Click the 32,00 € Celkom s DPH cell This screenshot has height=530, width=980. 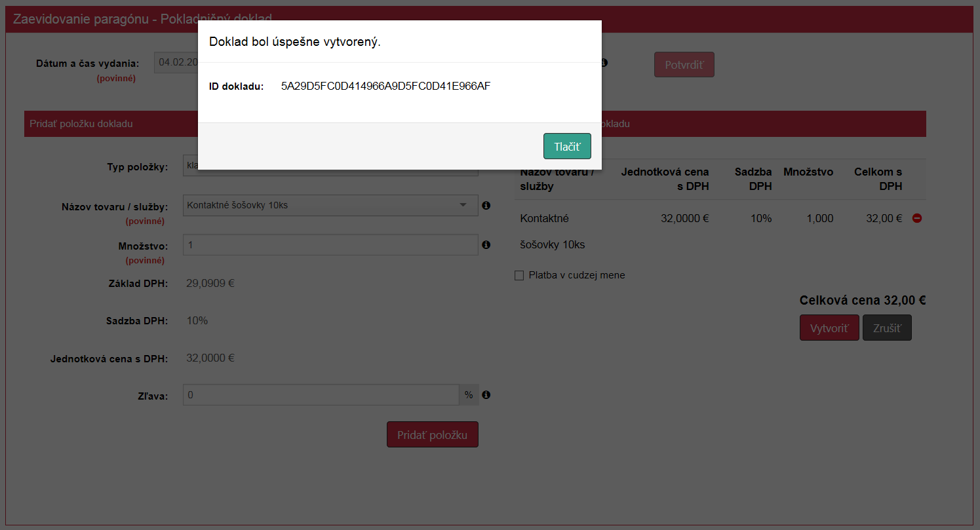884,218
